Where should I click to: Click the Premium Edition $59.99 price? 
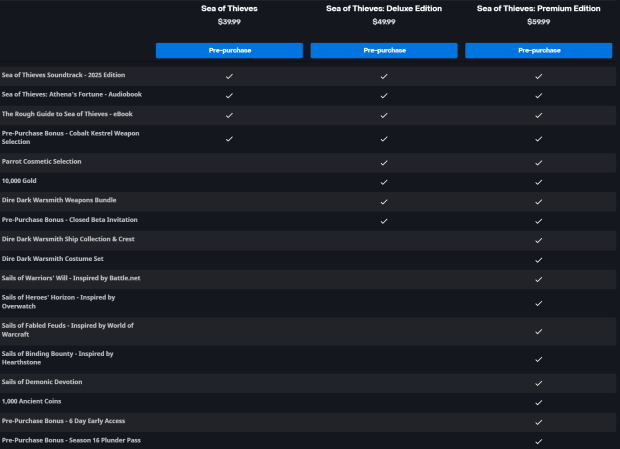[x=539, y=22]
